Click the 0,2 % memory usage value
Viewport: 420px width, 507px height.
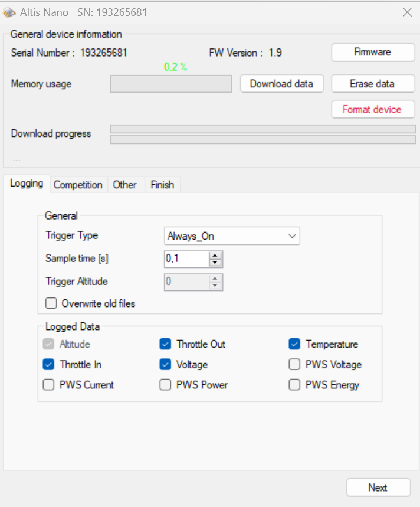[175, 67]
